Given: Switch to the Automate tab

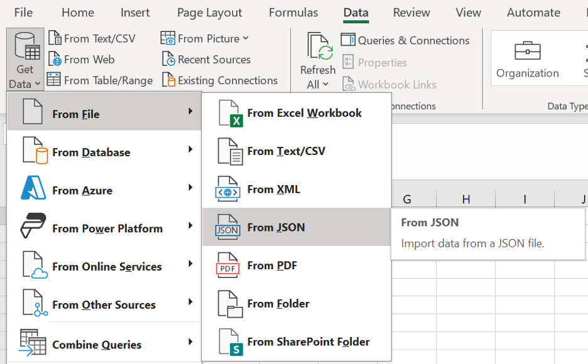Looking at the screenshot, I should tap(533, 13).
